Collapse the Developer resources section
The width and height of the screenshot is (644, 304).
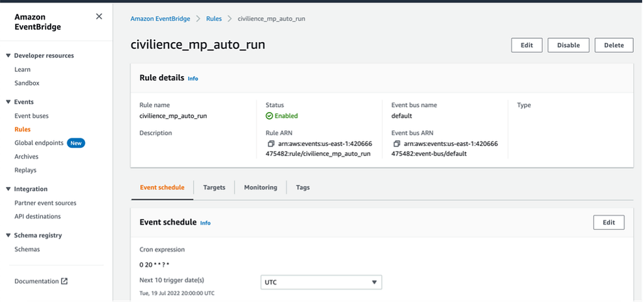[8, 56]
